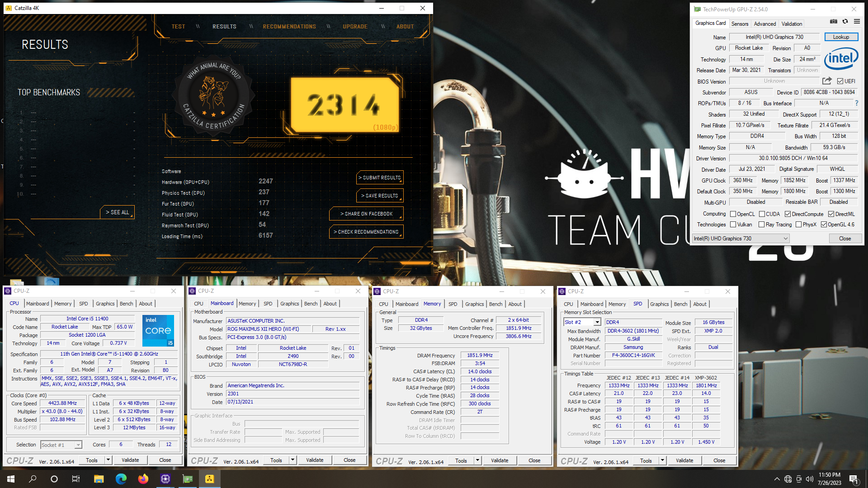868x488 pixels.
Task: Open ABOUT menu in Catzilla
Action: [x=405, y=27]
